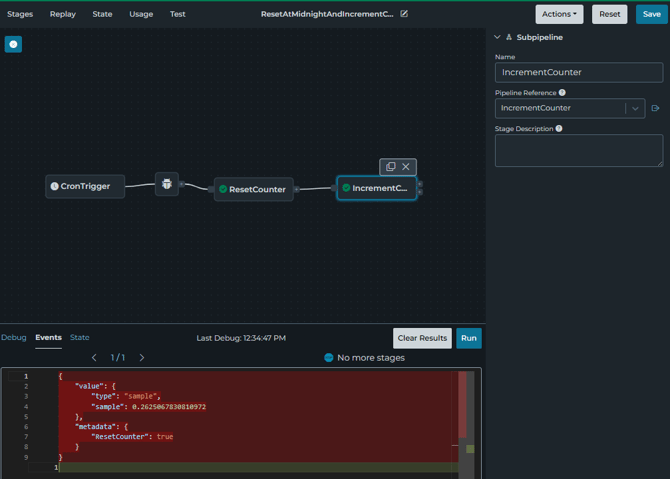Switch to the Debug tab in results panel
This screenshot has width=670, height=479.
coord(14,338)
